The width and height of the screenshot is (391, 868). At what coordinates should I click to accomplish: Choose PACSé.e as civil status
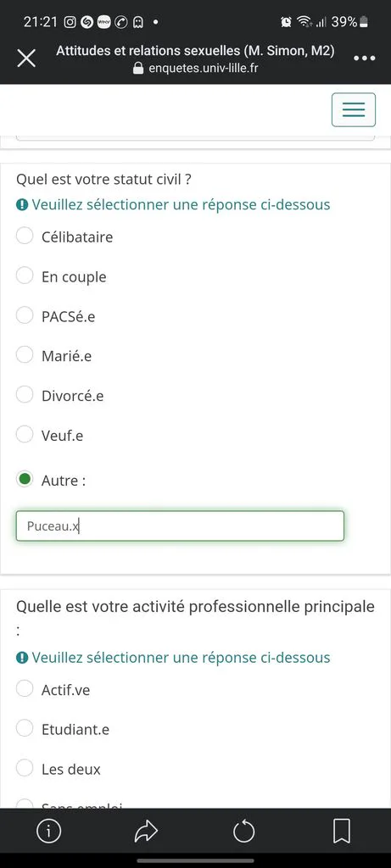click(25, 315)
